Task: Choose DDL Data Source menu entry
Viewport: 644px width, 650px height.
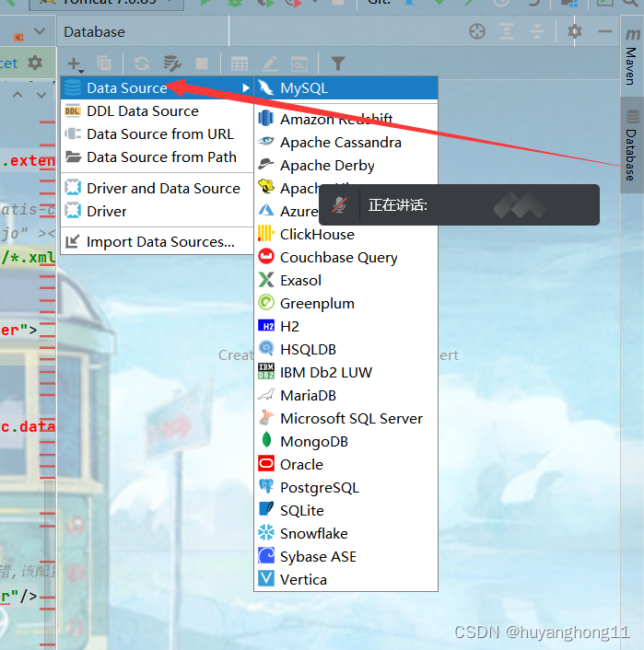Action: [x=157, y=111]
